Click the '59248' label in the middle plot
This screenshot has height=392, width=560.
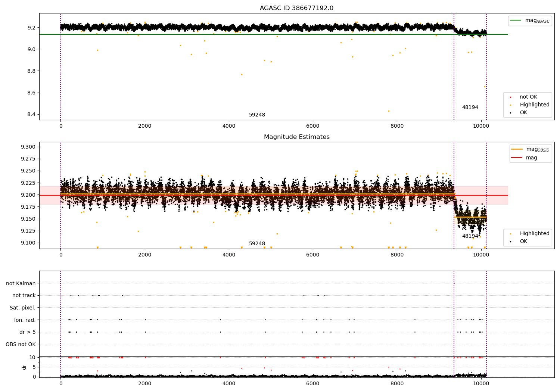[257, 244]
